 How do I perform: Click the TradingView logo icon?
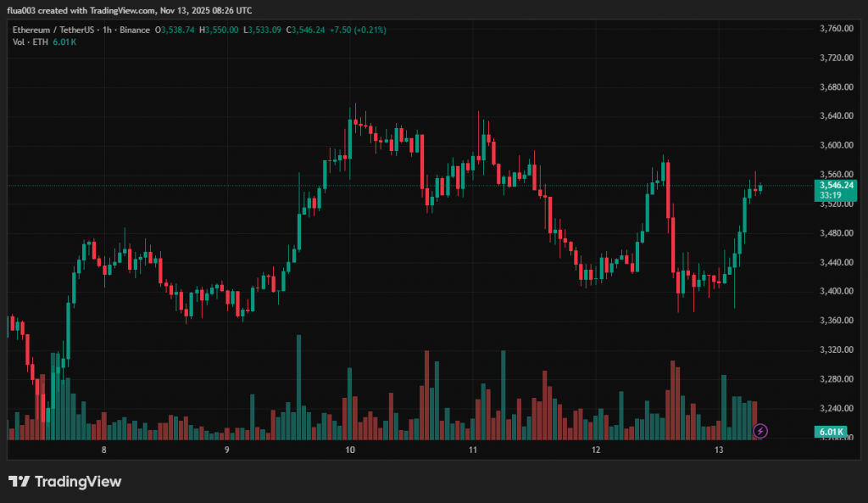[x=19, y=482]
